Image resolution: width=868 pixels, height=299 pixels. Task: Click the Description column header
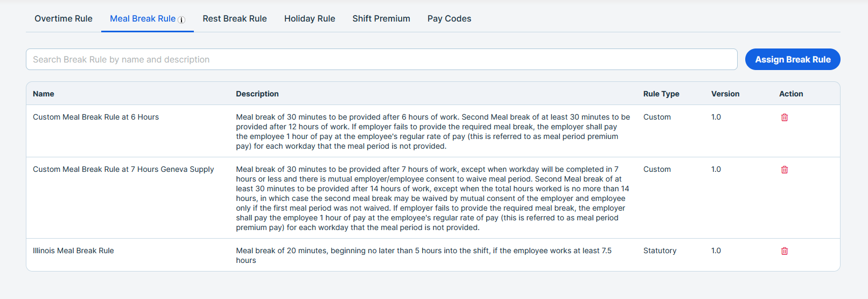point(257,94)
